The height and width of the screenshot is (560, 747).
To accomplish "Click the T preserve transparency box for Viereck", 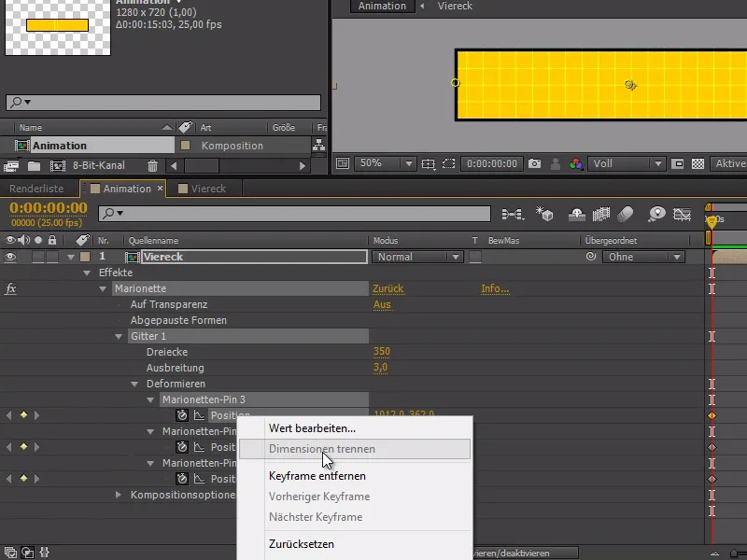I will pyautogui.click(x=475, y=258).
